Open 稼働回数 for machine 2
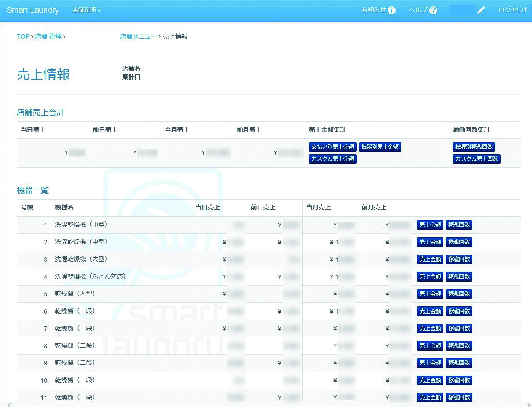The width and height of the screenshot is (532, 407). pyautogui.click(x=459, y=242)
